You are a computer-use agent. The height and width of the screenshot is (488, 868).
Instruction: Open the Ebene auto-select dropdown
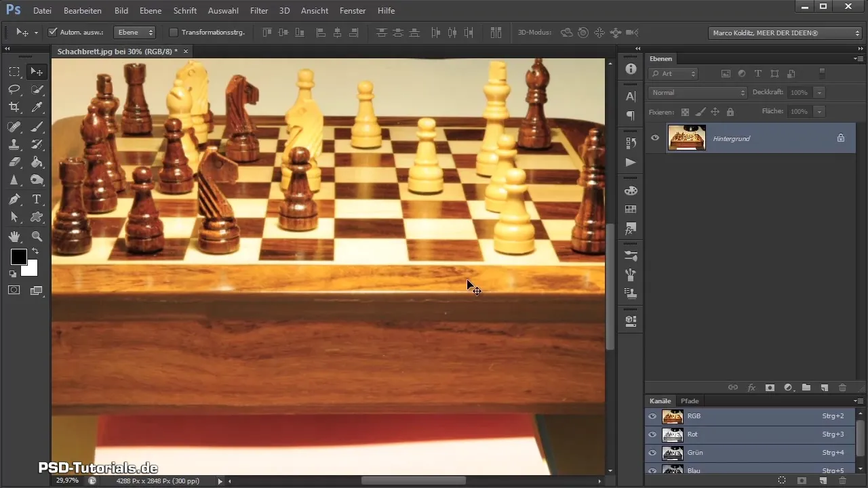tap(134, 32)
